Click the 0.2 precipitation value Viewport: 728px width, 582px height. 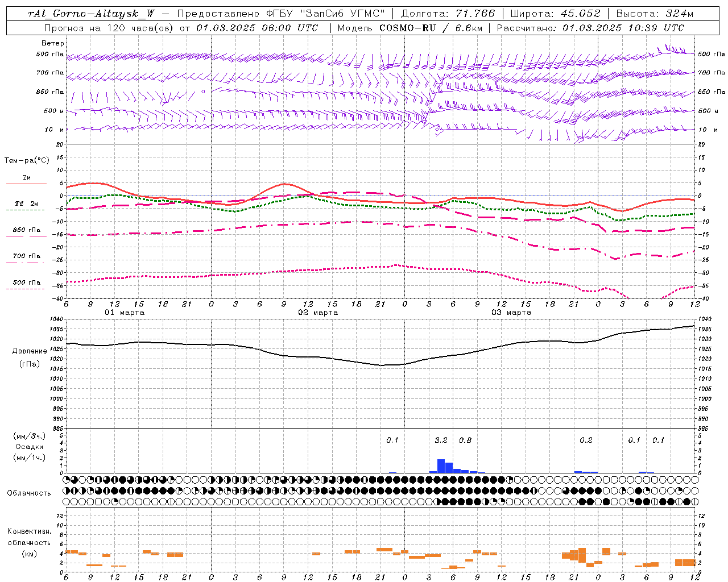(x=586, y=440)
